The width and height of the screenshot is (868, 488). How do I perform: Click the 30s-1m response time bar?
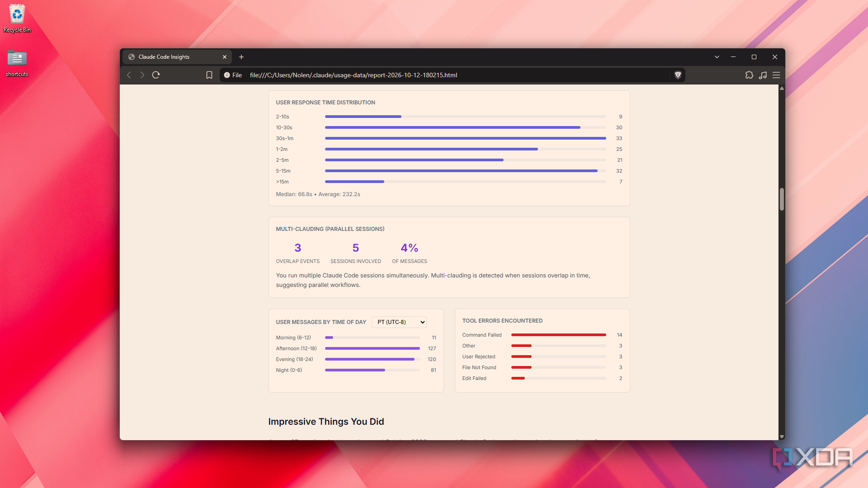(466, 138)
